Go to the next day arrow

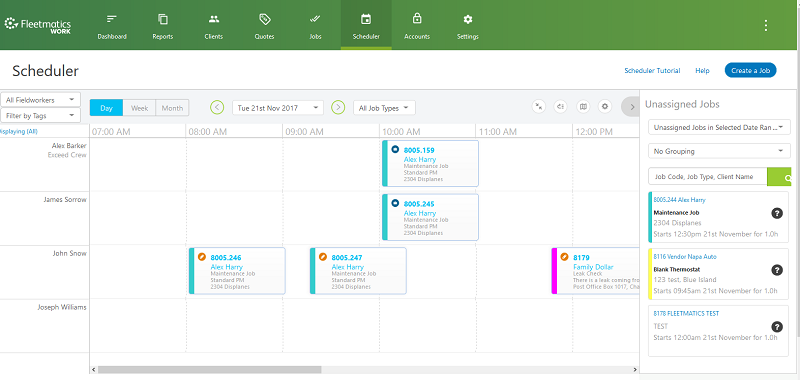pyautogui.click(x=338, y=107)
